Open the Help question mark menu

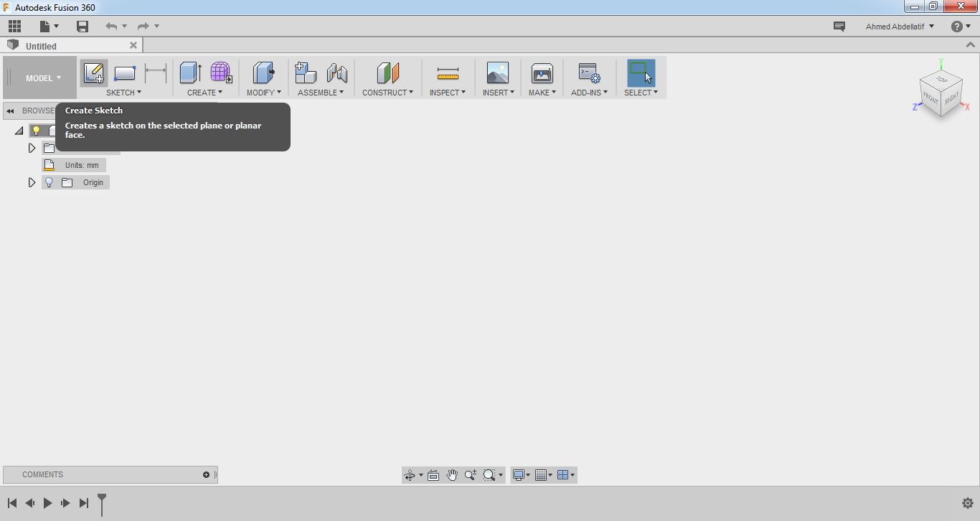coord(961,27)
